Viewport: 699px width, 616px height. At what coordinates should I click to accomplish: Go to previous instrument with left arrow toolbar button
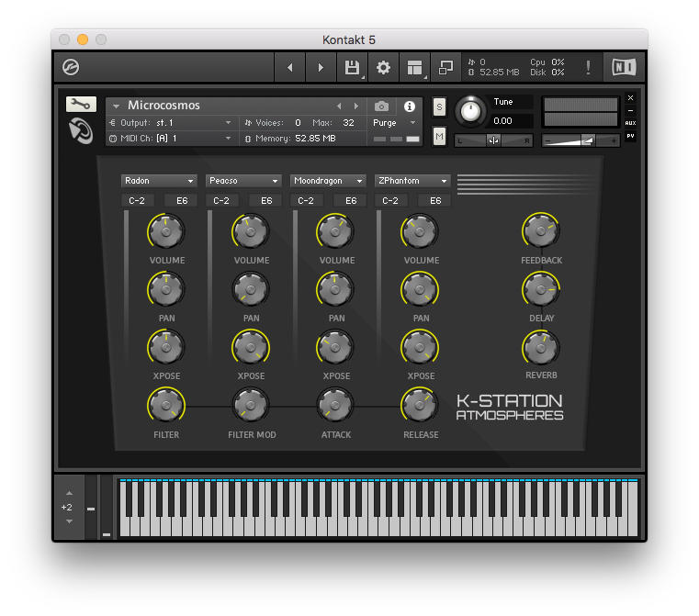pos(289,67)
